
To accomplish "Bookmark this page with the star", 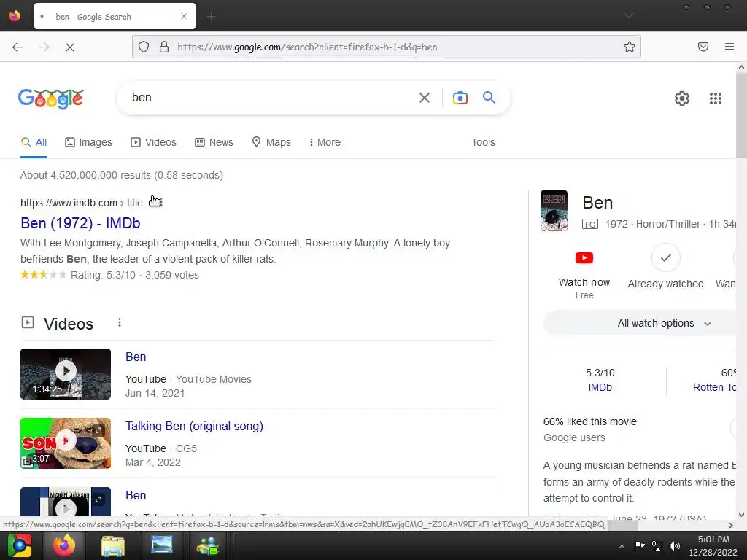I will click(630, 47).
